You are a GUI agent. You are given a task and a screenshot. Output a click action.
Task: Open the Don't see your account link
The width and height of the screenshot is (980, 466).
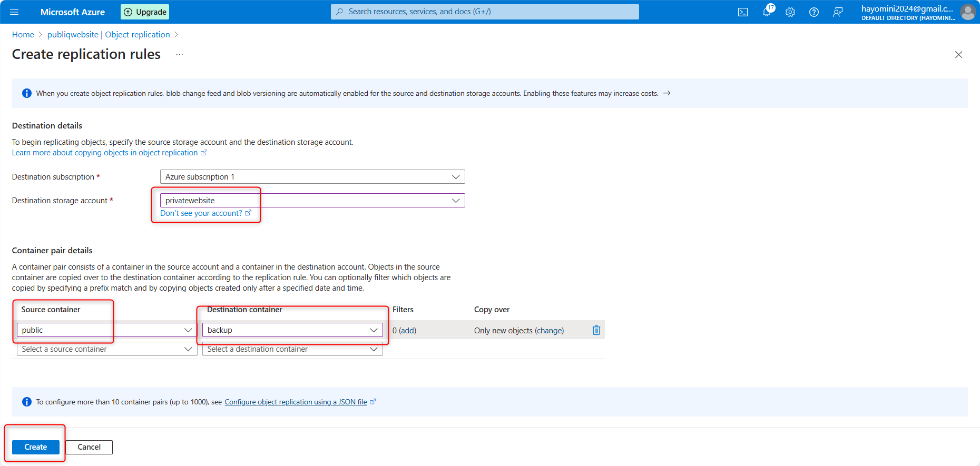click(x=205, y=213)
